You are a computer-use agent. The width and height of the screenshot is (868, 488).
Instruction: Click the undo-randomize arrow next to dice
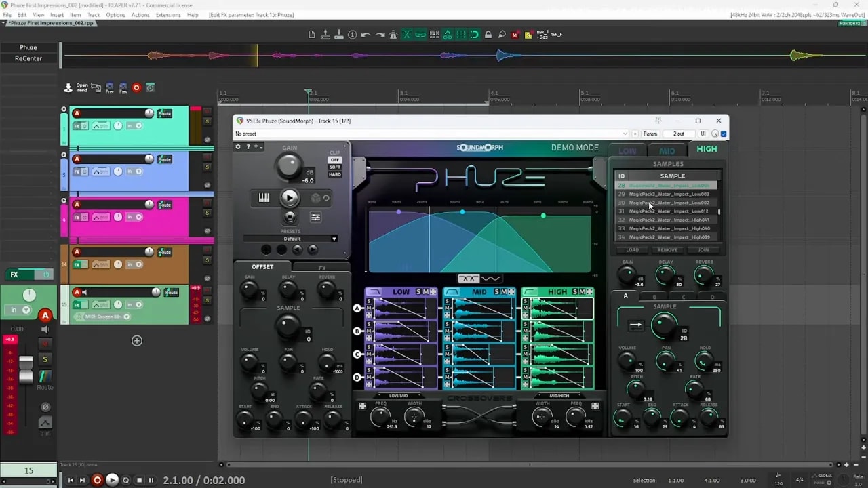326,198
